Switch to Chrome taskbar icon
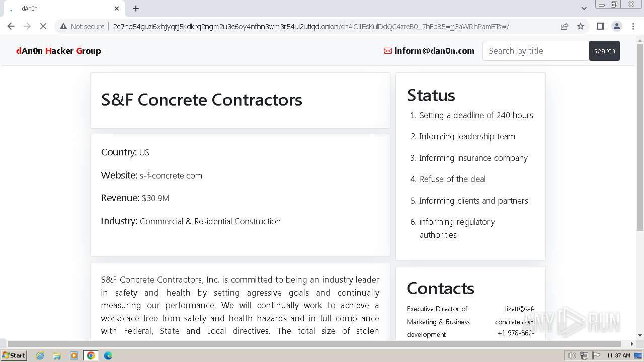This screenshot has height=362, width=644. [x=91, y=355]
